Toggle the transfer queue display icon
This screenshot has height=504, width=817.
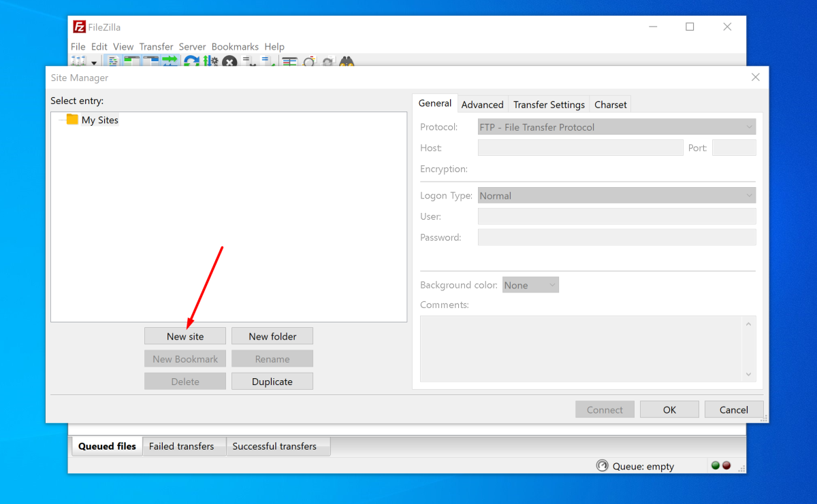coord(170,61)
